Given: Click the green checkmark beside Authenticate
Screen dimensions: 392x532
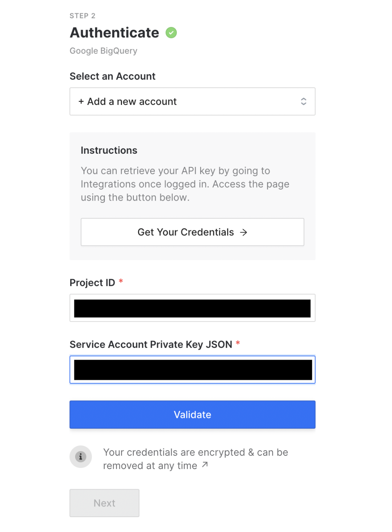Looking at the screenshot, I should [171, 33].
